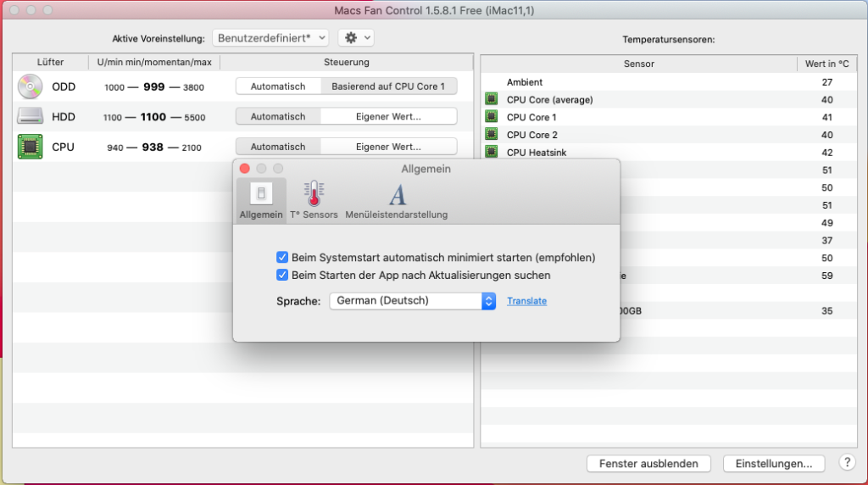Image resolution: width=868 pixels, height=485 pixels.
Task: Uncheck search for updates at app start
Action: coord(282,276)
